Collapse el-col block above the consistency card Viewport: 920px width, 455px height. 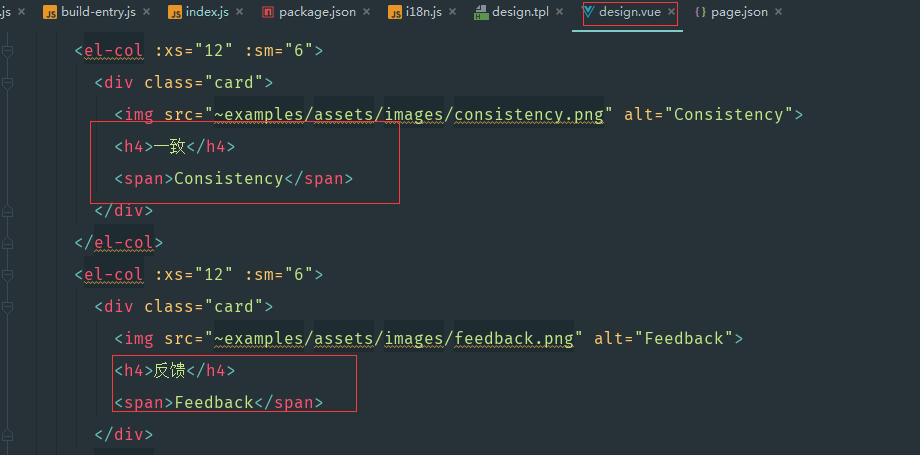tap(7, 52)
